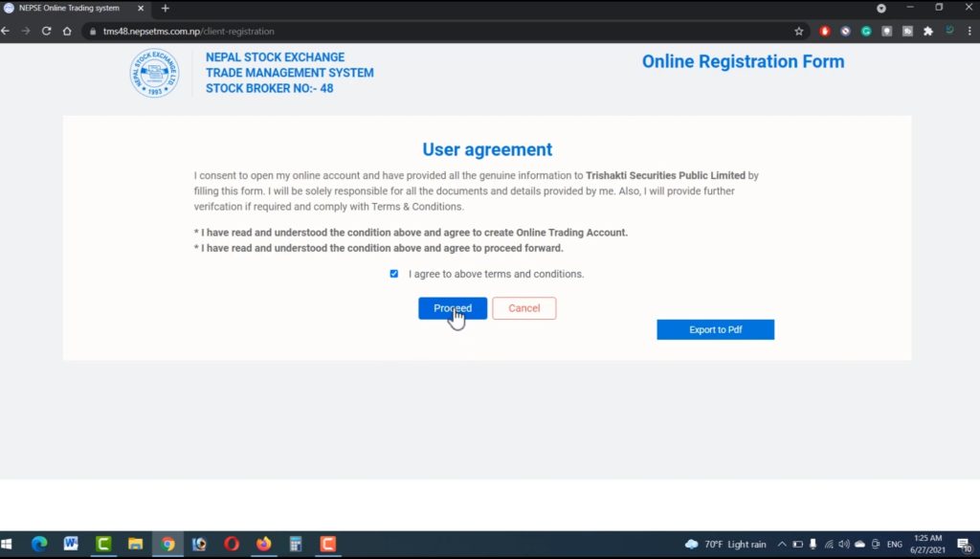Open a new browser tab
The image size is (980, 559).
[x=165, y=9]
